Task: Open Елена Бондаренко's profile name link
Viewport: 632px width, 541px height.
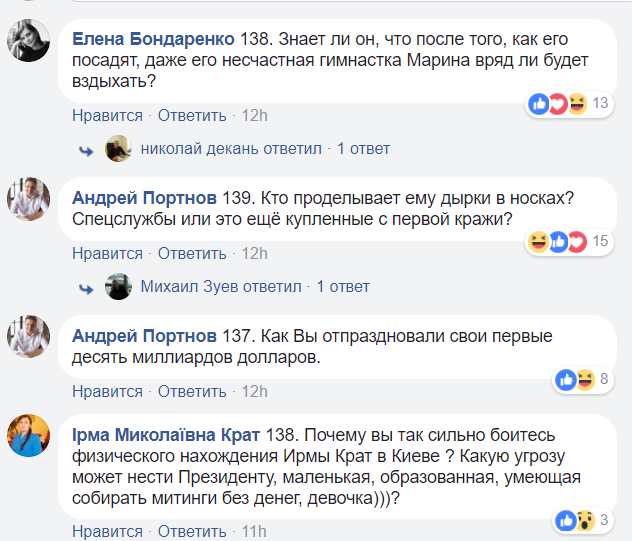Action: tap(154, 39)
